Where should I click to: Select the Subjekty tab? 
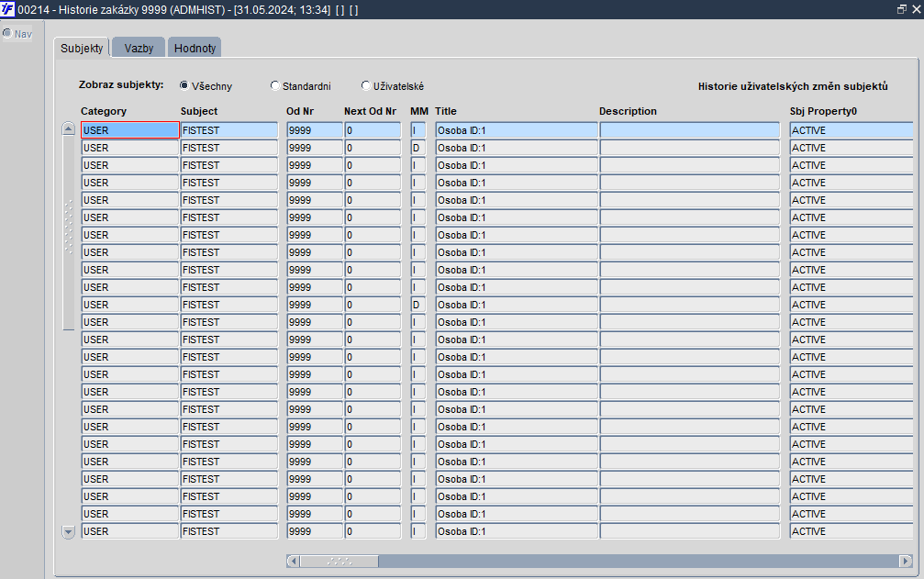(82, 48)
